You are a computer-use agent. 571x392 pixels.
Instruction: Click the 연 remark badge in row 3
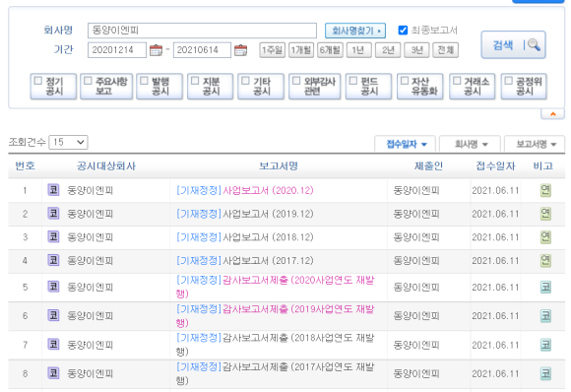tap(545, 236)
